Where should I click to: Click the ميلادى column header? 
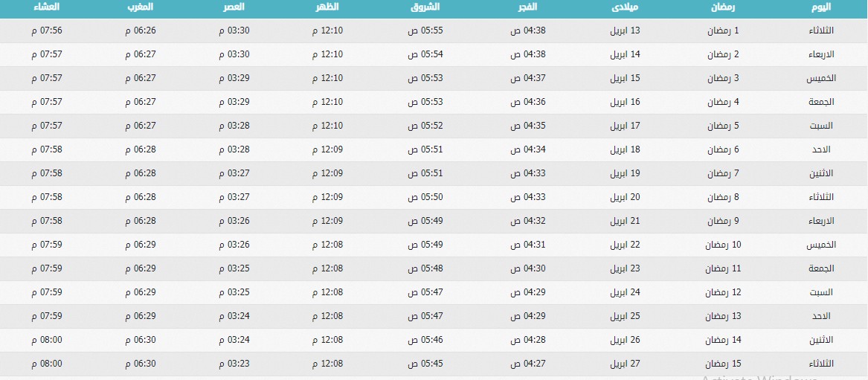tap(625, 7)
